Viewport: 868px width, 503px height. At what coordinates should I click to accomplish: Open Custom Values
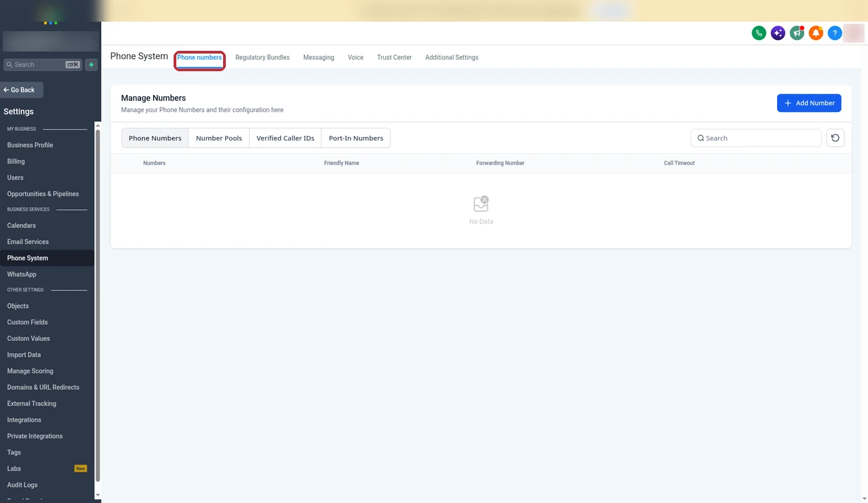(x=28, y=339)
